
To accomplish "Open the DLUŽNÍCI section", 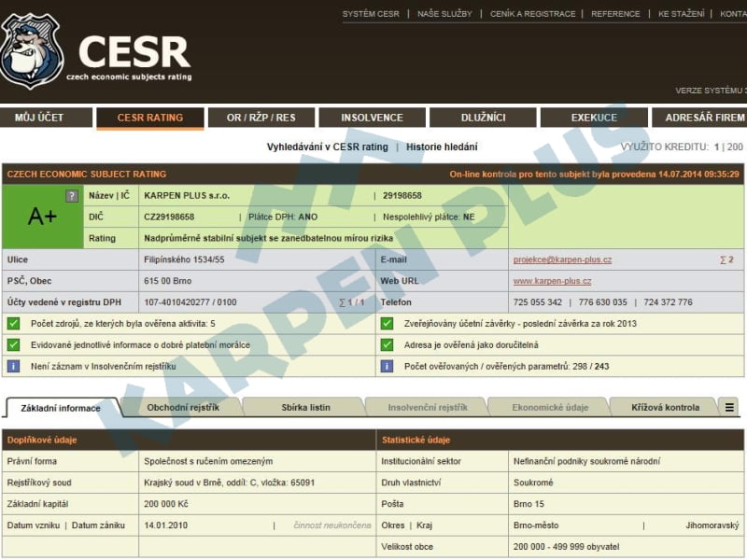I will pos(483,118).
